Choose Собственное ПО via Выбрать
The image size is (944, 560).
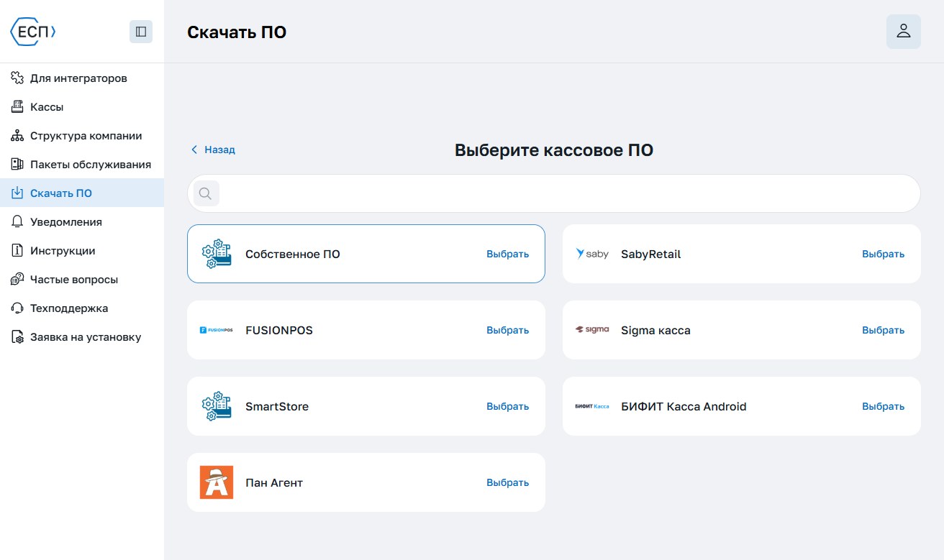[x=507, y=254]
